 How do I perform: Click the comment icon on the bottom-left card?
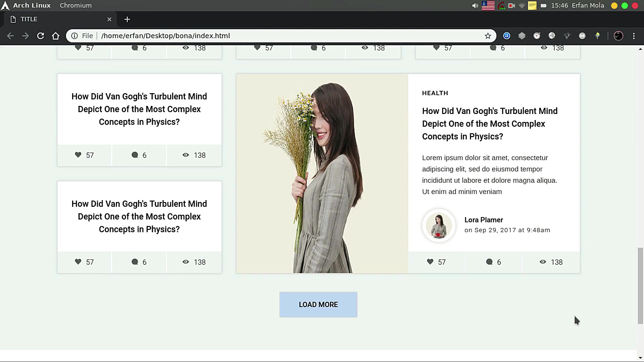coord(135,262)
